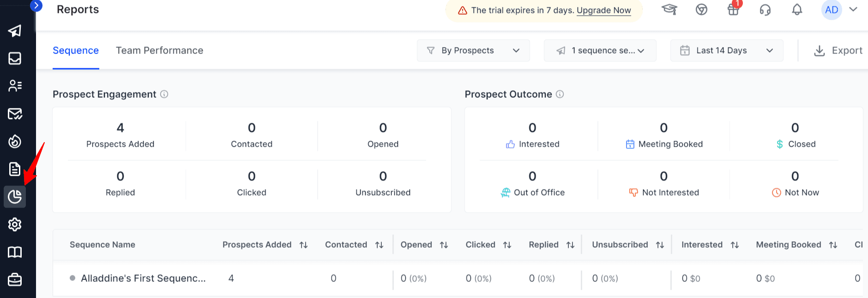Switch to the Team Performance tab
Image resolution: width=868 pixels, height=298 pixels.
[x=159, y=50]
